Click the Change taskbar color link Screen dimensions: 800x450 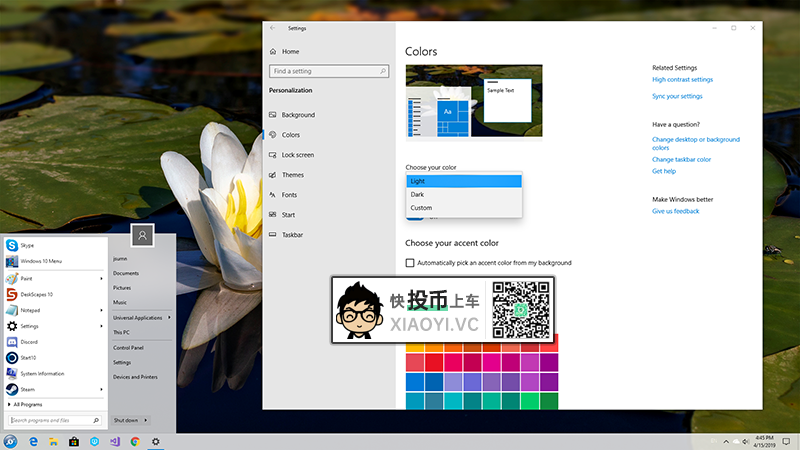pyautogui.click(x=681, y=159)
